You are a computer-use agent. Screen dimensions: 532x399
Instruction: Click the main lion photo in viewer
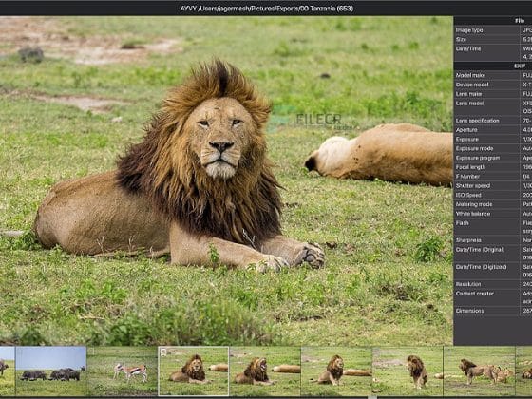click(226, 180)
